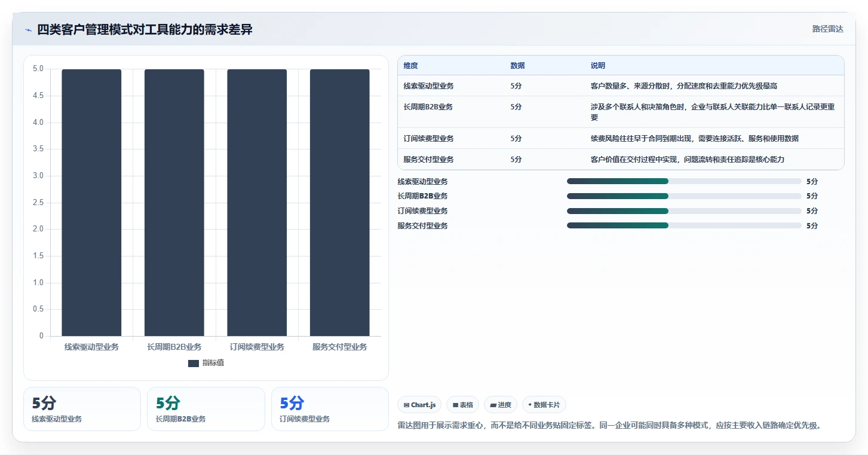Click the 订阅续费型业务 progress bar

[684, 210]
